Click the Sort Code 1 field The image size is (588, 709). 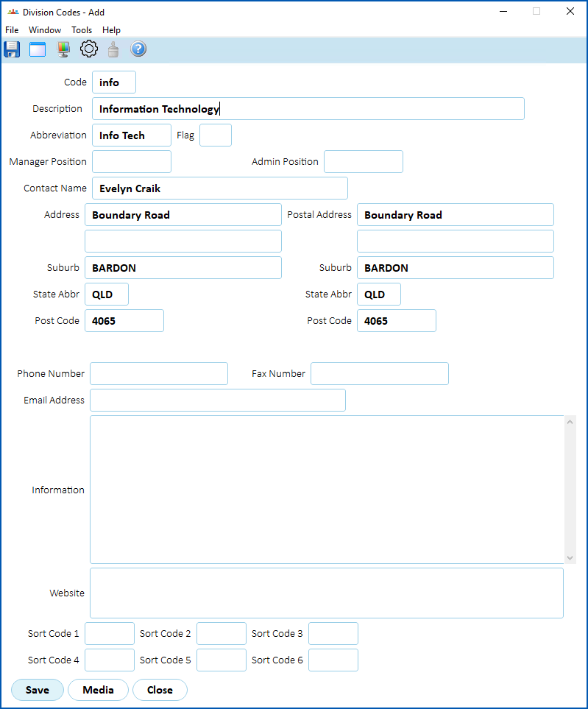(110, 633)
